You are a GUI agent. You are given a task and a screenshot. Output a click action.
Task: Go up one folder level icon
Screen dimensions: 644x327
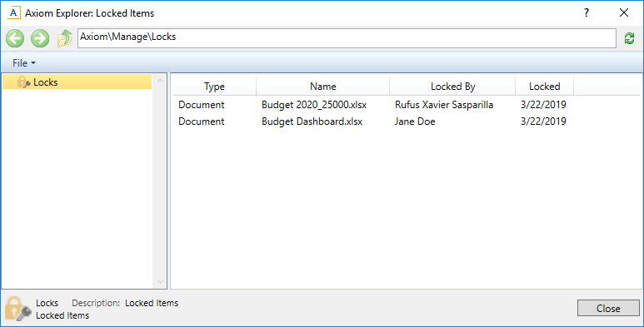[x=64, y=38]
